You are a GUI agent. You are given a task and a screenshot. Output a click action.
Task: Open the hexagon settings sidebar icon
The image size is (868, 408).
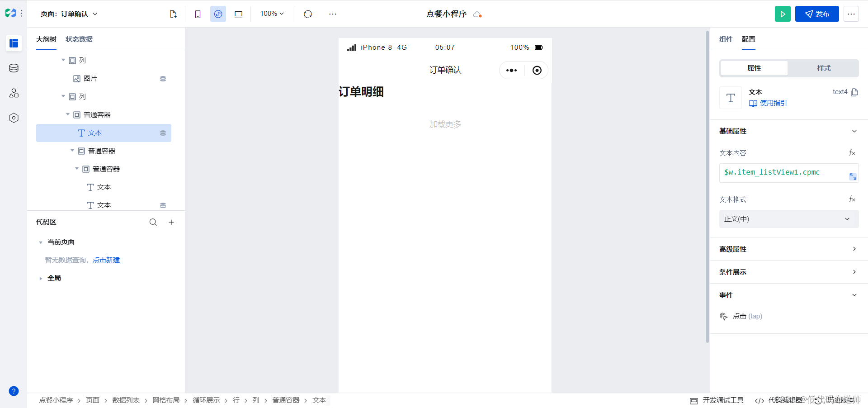click(x=14, y=118)
